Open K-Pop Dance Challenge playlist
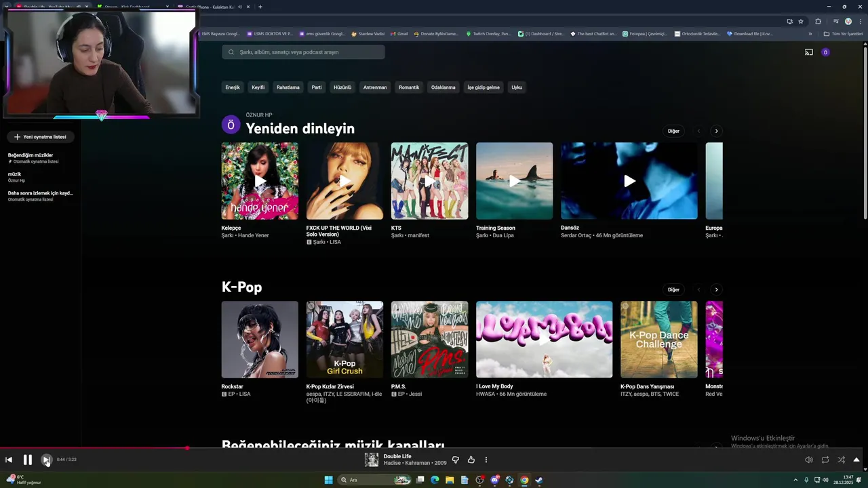This screenshot has width=868, height=488. click(658, 340)
